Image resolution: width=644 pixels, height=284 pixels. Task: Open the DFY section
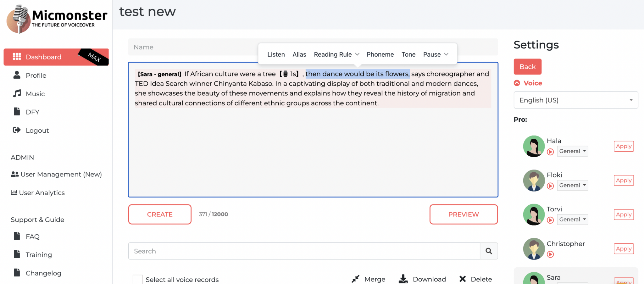pos(32,112)
